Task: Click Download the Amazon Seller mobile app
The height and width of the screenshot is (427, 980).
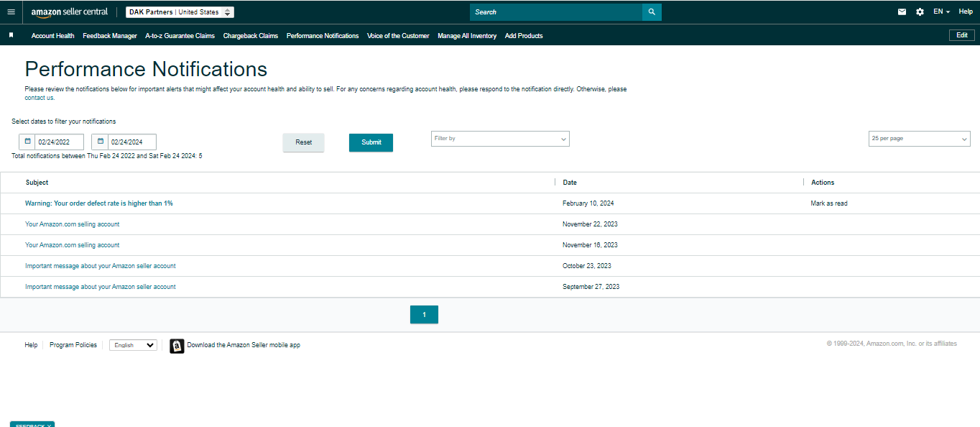Action: [244, 345]
